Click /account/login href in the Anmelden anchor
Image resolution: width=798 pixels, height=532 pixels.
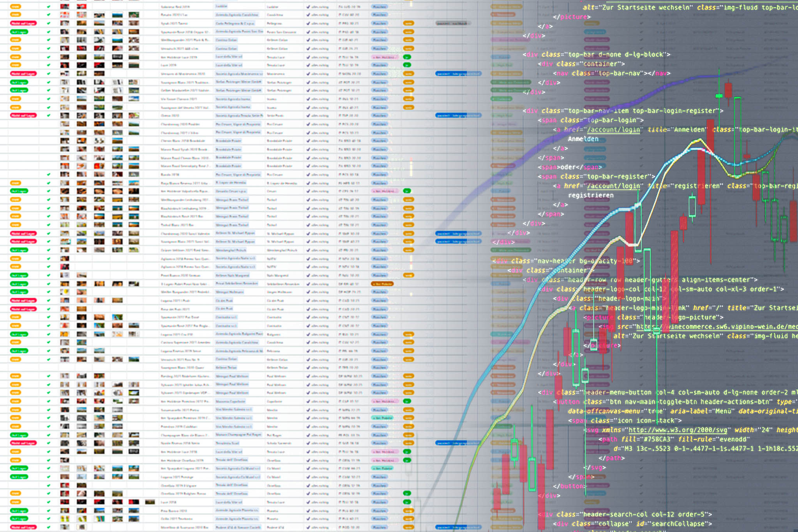(x=613, y=130)
